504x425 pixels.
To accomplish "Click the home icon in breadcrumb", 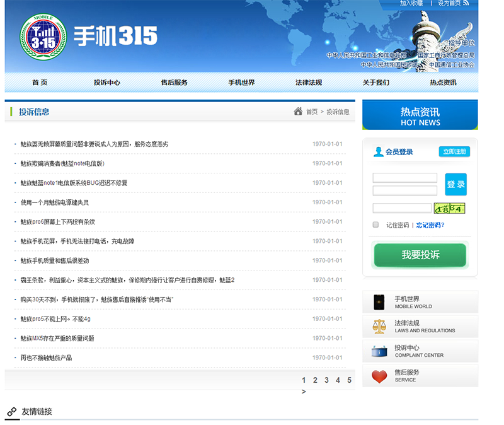I will click(298, 112).
